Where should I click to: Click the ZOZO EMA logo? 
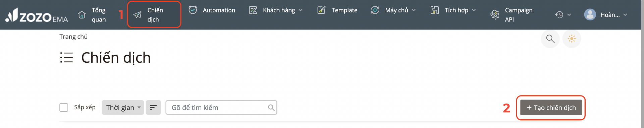(37, 15)
